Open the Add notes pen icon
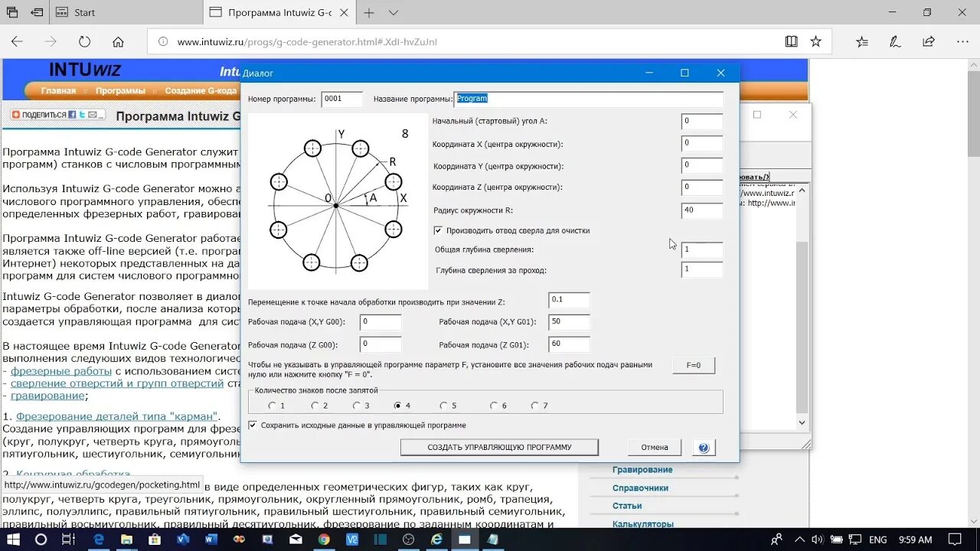Viewport: 980px width, 551px height. pyautogui.click(x=894, y=41)
